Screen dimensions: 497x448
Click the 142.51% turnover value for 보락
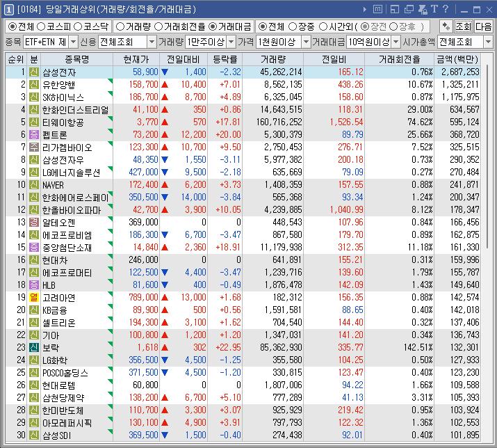tap(418, 347)
